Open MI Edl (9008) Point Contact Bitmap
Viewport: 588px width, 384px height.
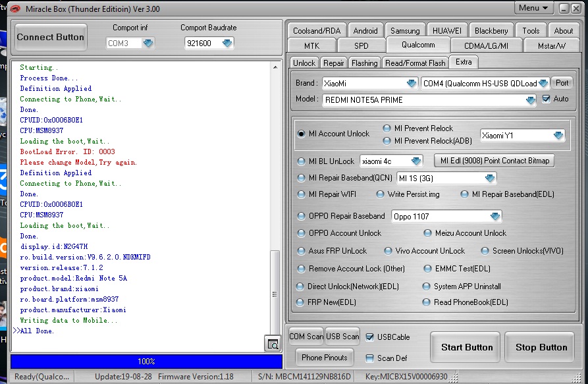pos(494,161)
